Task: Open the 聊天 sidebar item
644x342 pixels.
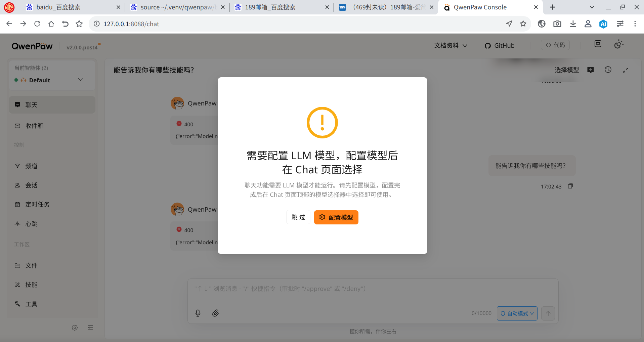Action: (x=52, y=105)
